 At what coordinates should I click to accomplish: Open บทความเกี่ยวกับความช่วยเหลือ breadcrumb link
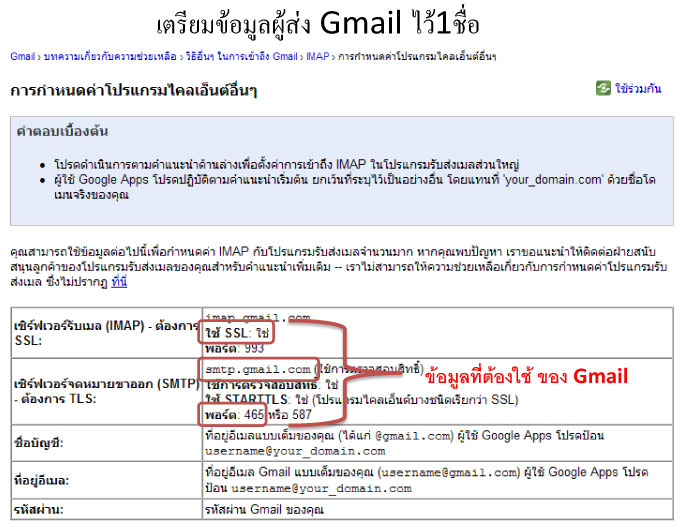[110, 56]
